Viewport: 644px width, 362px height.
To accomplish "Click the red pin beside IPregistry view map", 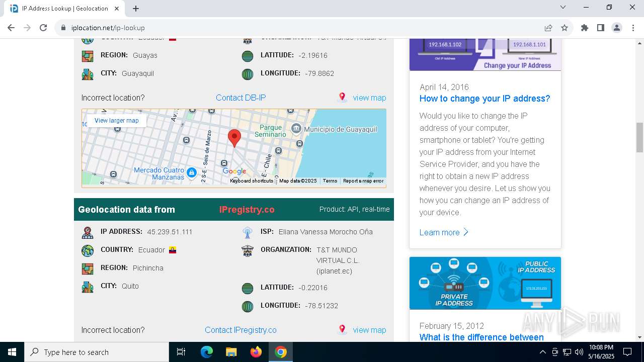I will coord(342,330).
